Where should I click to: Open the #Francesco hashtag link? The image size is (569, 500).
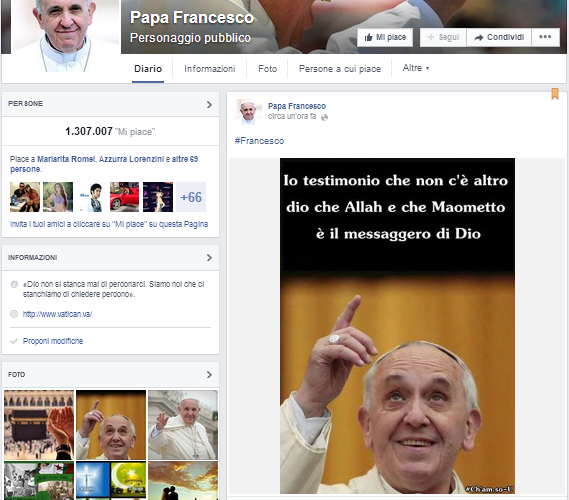point(259,141)
